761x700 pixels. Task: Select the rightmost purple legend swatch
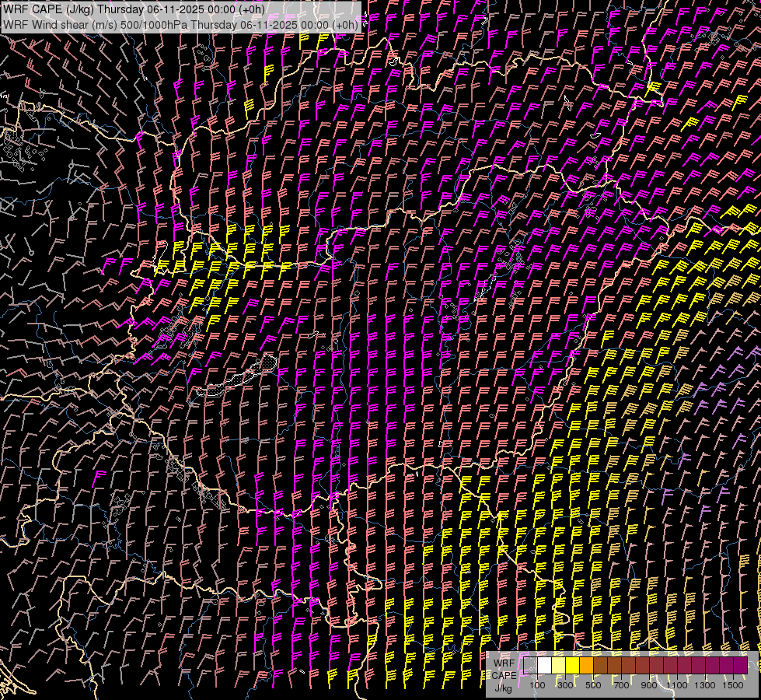point(740,666)
